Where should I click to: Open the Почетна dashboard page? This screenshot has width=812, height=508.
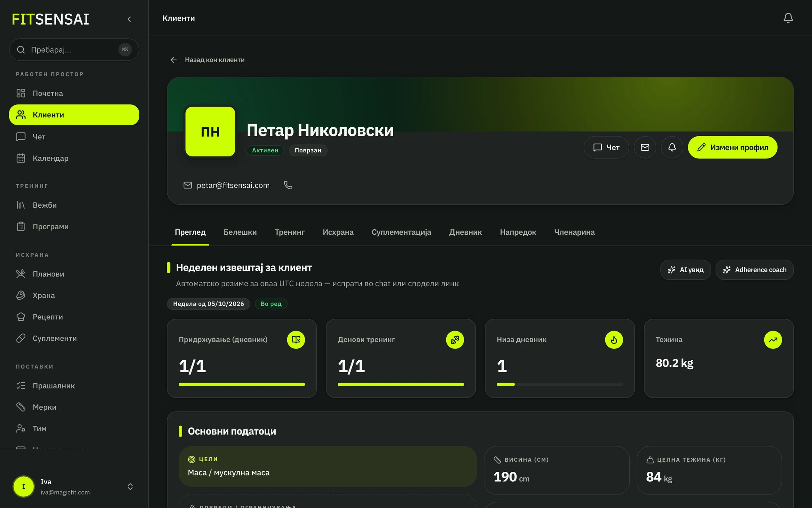[74, 93]
